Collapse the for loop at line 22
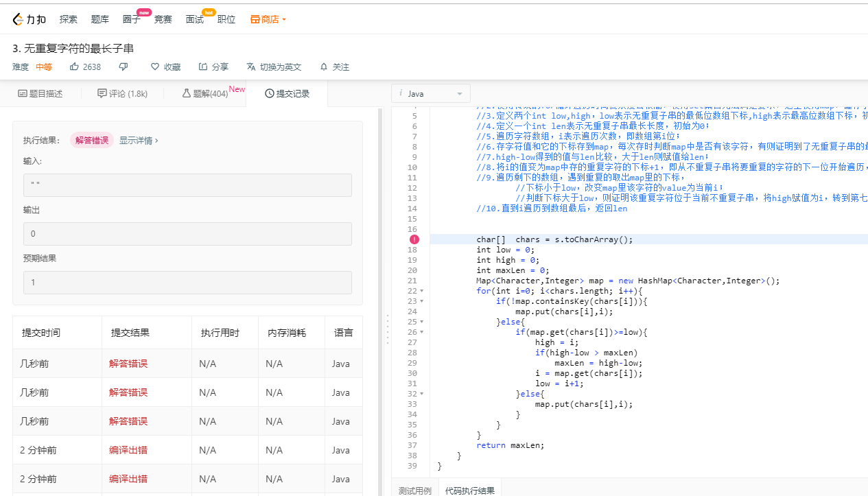Viewport: 868px width, 496px height. tap(421, 291)
